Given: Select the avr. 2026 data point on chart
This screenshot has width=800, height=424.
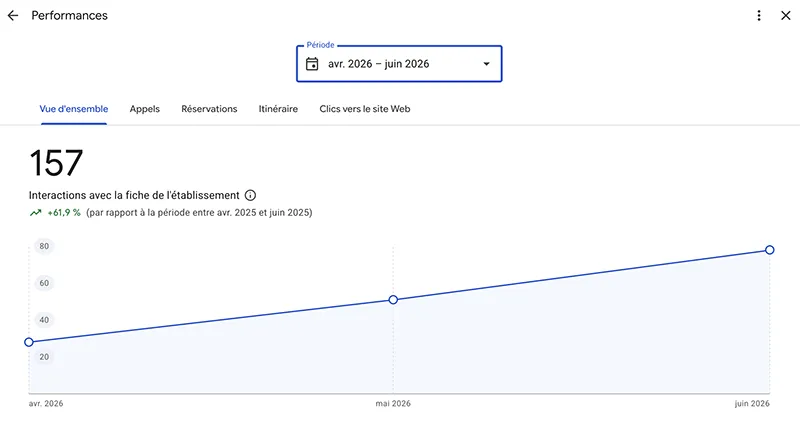Looking at the screenshot, I should (x=29, y=342).
